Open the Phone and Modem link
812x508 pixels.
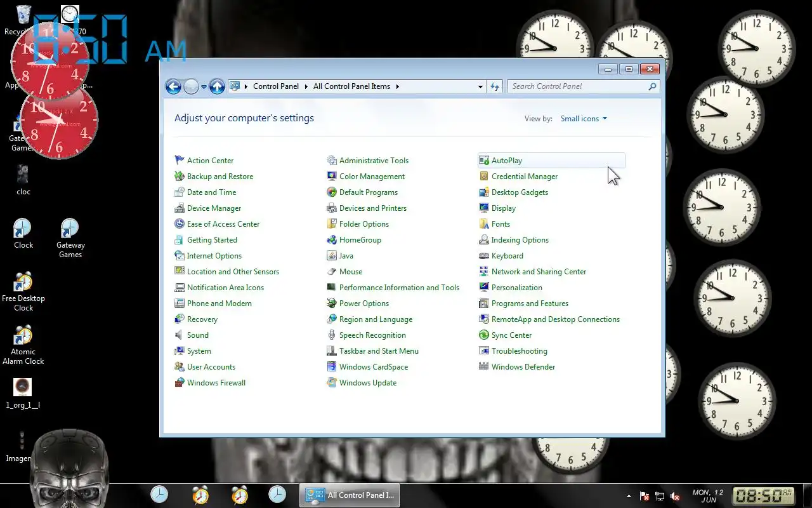click(x=219, y=304)
